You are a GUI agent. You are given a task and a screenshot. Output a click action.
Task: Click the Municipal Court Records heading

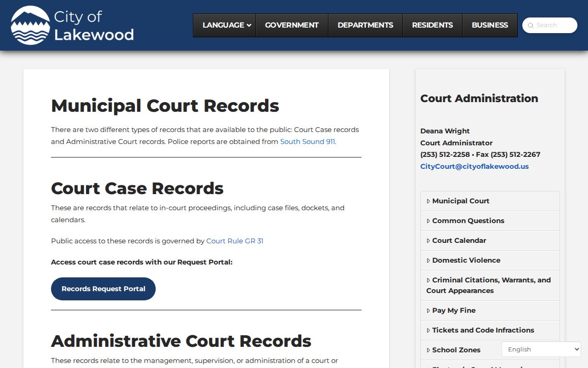click(165, 106)
